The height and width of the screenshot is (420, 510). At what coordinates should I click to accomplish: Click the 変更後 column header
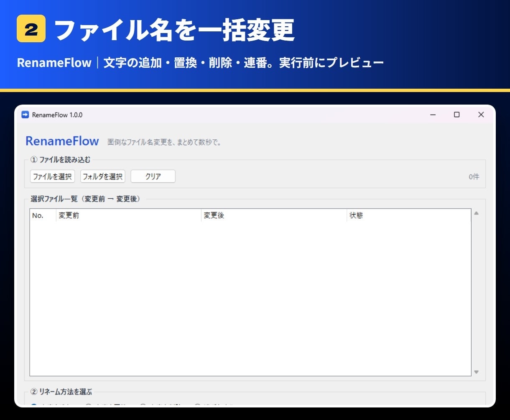pyautogui.click(x=274, y=215)
